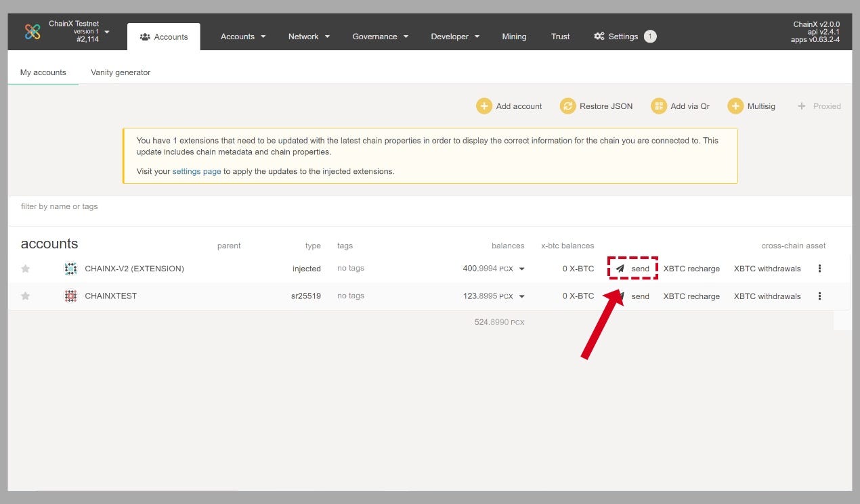860x504 pixels.
Task: Click the Add via Qr code icon
Action: (x=659, y=106)
